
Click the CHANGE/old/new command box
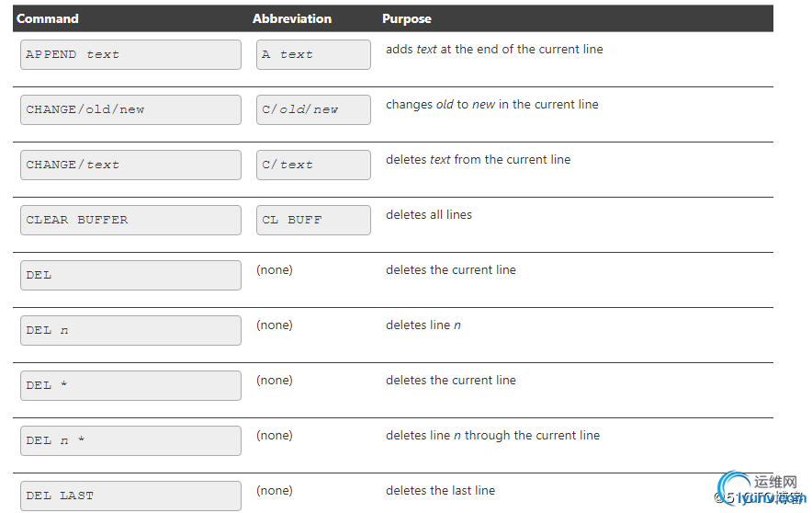pyautogui.click(x=130, y=109)
